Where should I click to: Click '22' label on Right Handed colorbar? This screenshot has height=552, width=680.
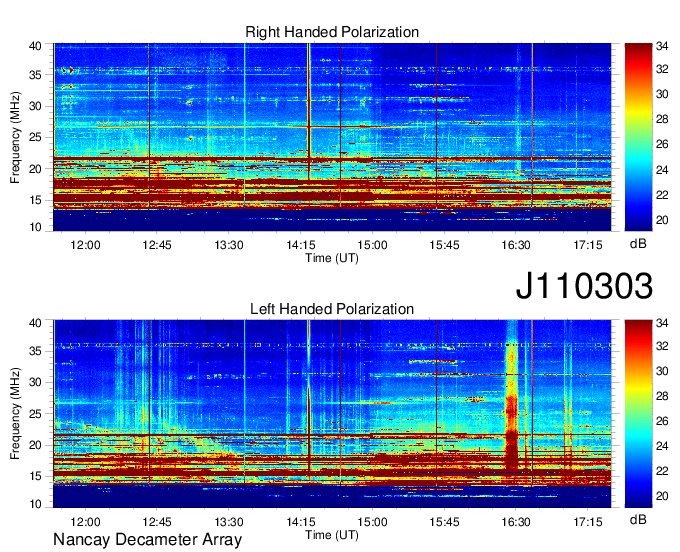[x=662, y=195]
